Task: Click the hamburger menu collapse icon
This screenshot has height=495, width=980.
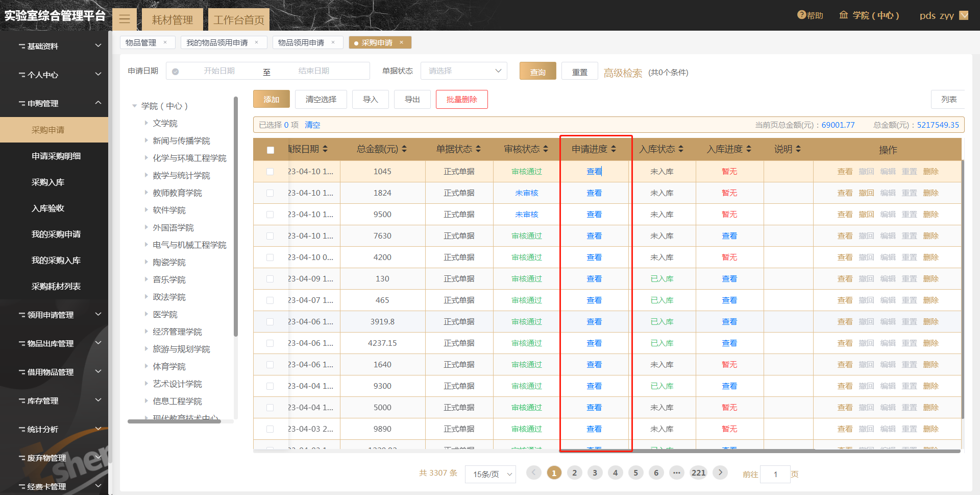Action: (x=125, y=20)
